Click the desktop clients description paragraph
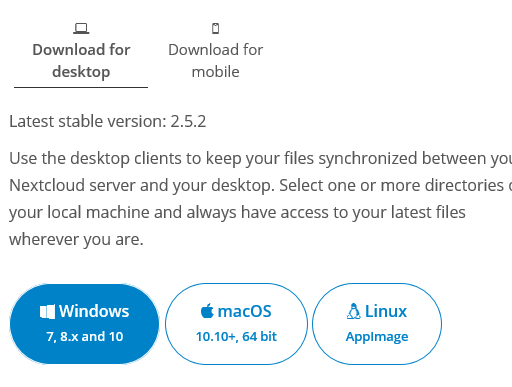 coord(261,199)
